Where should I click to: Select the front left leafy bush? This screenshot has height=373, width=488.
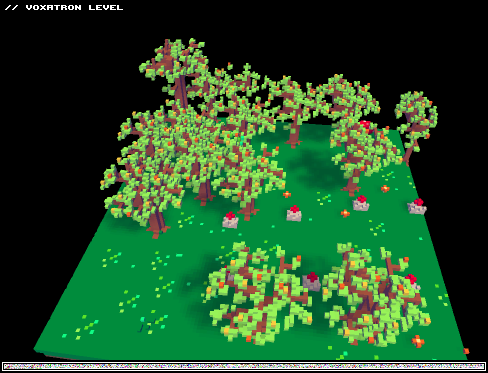258,293
